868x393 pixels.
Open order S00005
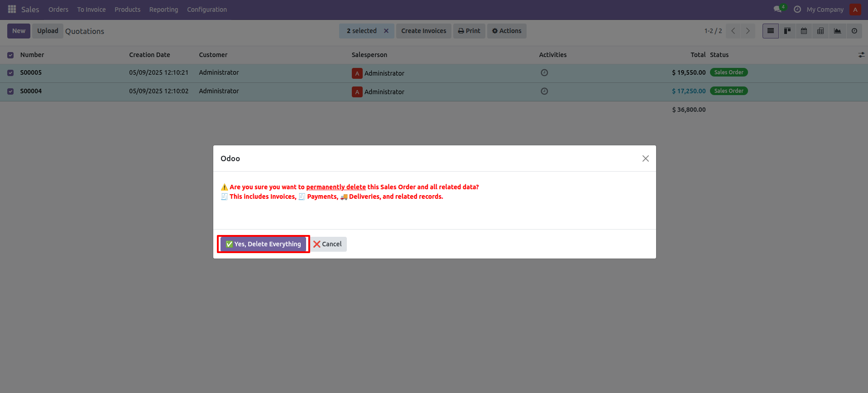(31, 72)
